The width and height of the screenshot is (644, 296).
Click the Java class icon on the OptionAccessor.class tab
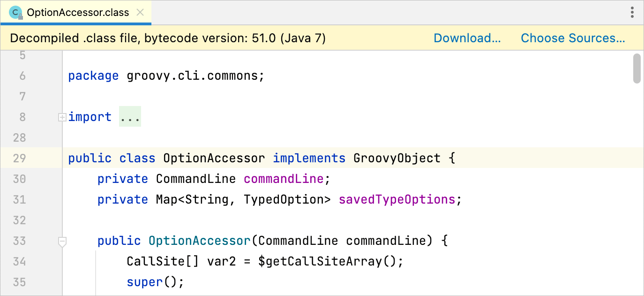point(15,12)
